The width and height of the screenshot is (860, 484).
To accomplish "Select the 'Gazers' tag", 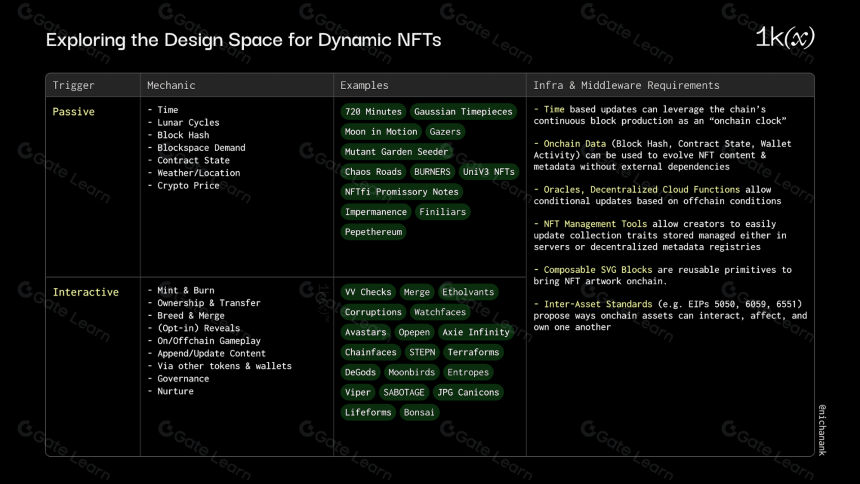I will click(445, 132).
